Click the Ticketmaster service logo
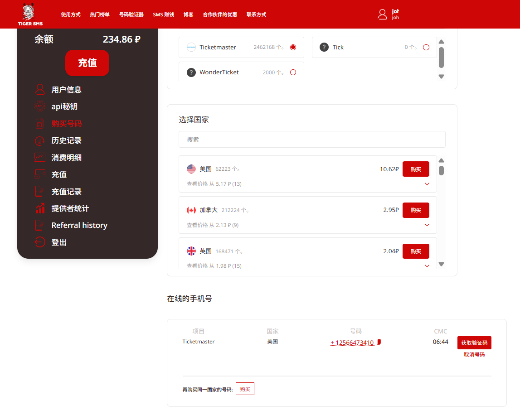Screen dimensions: 520x420 coord(191,48)
